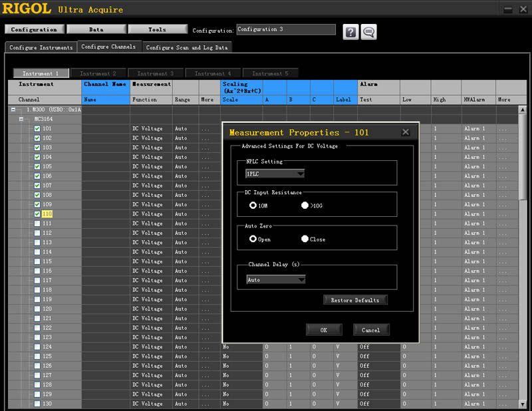Click the Configuration name input field
The height and width of the screenshot is (411, 532).
pyautogui.click(x=286, y=29)
